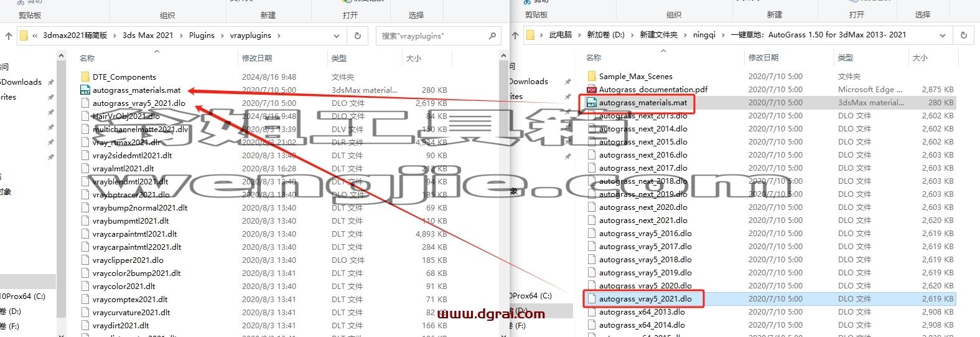Select vraycarpaintmtl22021.dlt file name
Screen dimensions: 980x337
[137, 247]
